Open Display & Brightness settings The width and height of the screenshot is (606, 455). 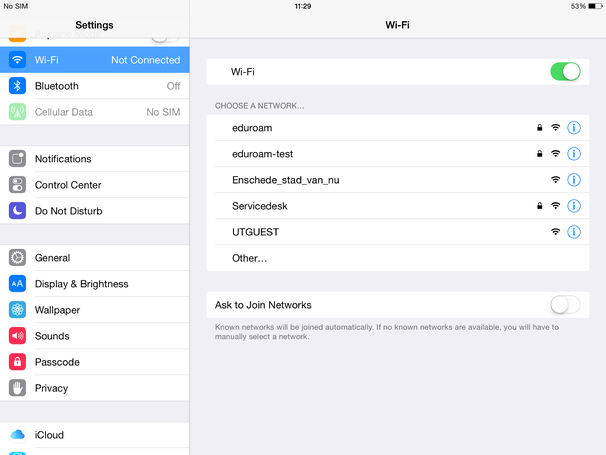pyautogui.click(x=95, y=284)
